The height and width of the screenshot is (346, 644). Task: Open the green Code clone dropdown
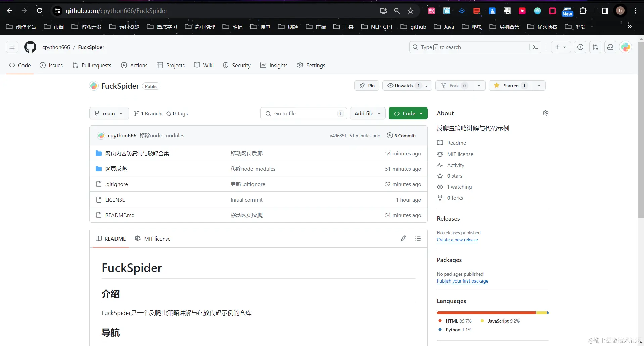[x=408, y=114]
